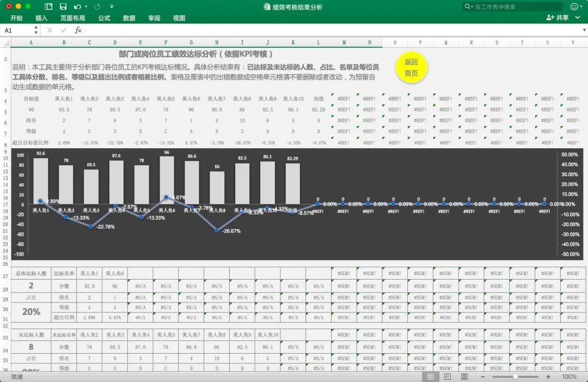Click the yellow 返回首页 button
This screenshot has height=382, width=588.
tap(411, 68)
